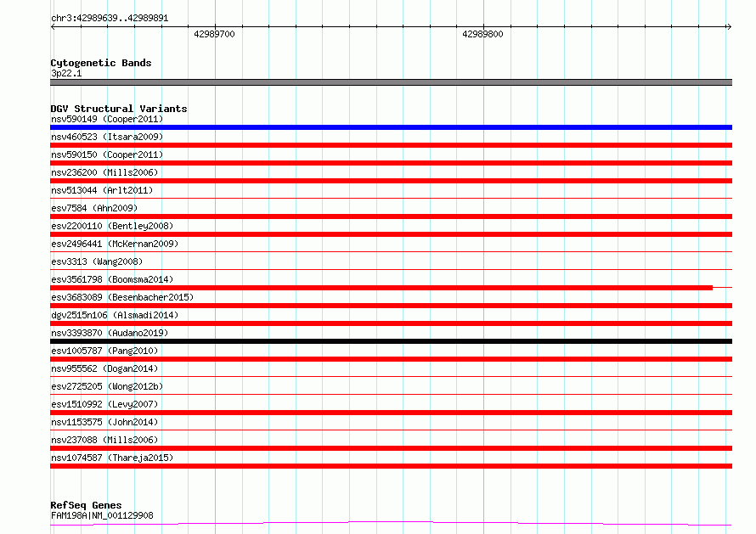
Task: Open esv2200110 (Bentley2008) label
Action: [112, 226]
